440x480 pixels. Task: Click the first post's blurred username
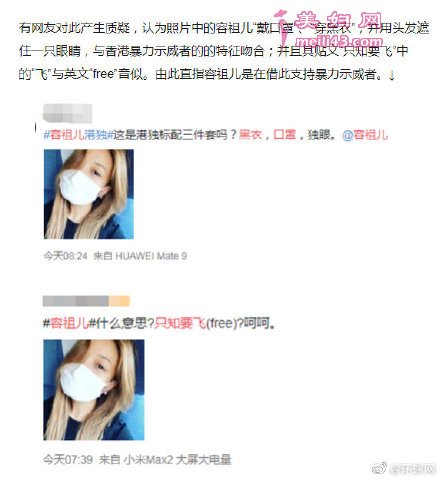(x=68, y=113)
